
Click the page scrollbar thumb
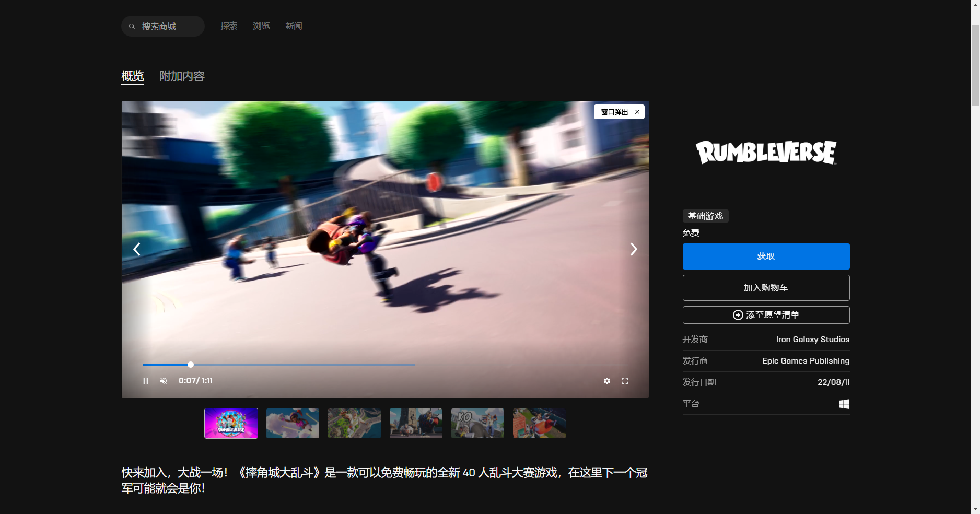coord(975,65)
